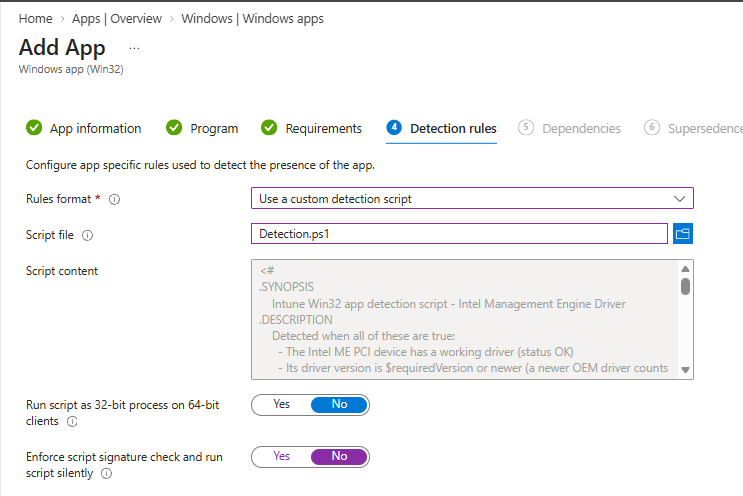Image resolution: width=743 pixels, height=496 pixels.
Task: Go to the App information tab
Action: pyautogui.click(x=84, y=128)
